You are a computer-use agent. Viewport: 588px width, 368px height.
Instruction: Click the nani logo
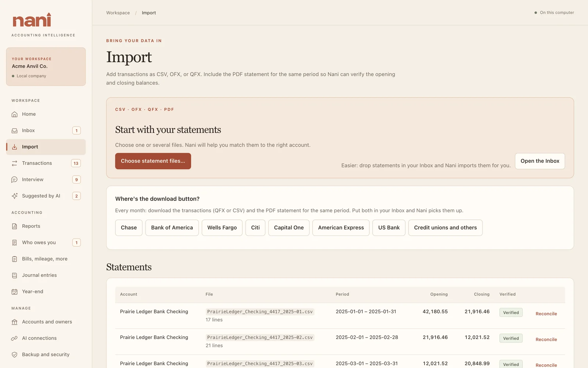point(32,20)
